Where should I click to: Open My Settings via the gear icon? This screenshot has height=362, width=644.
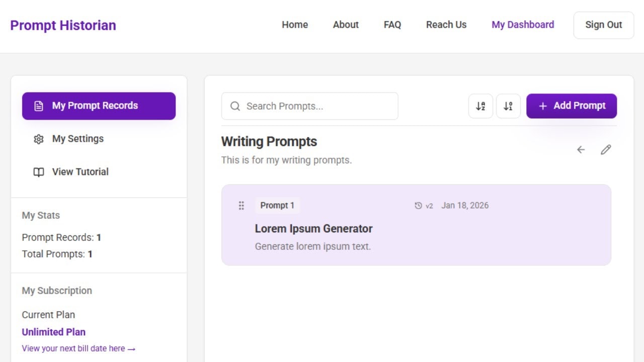coord(39,139)
